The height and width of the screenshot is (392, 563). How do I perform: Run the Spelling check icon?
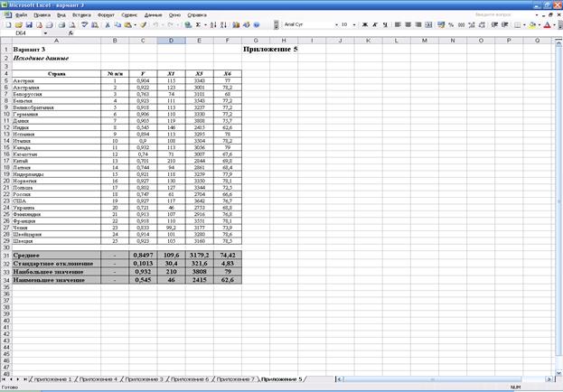click(84, 24)
